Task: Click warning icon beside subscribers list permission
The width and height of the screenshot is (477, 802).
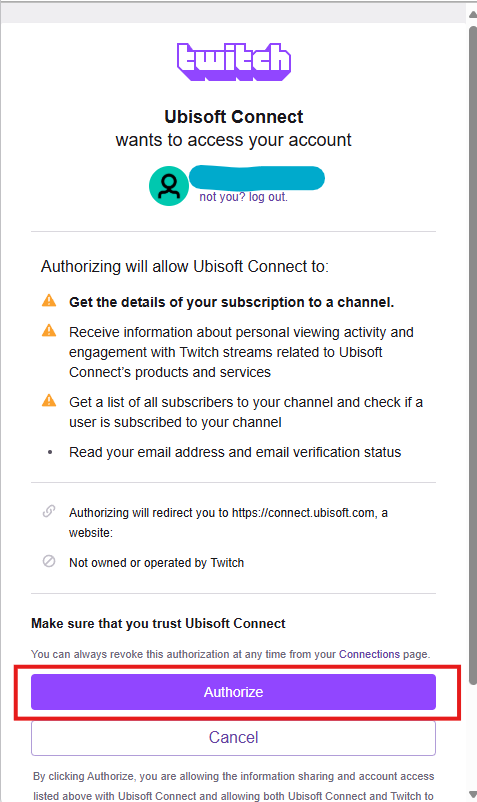Action: (49, 400)
